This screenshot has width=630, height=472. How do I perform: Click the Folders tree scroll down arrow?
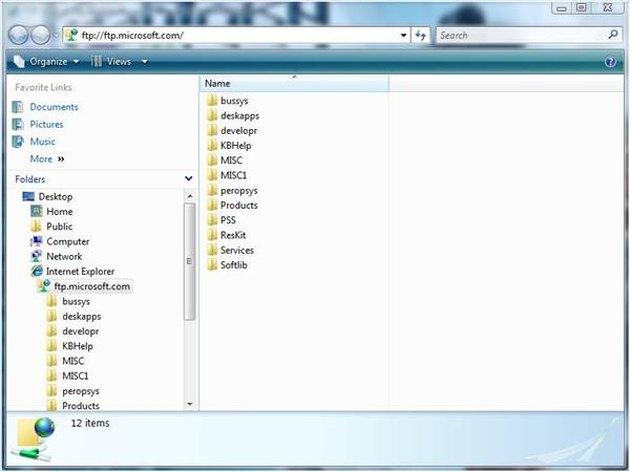(190, 404)
